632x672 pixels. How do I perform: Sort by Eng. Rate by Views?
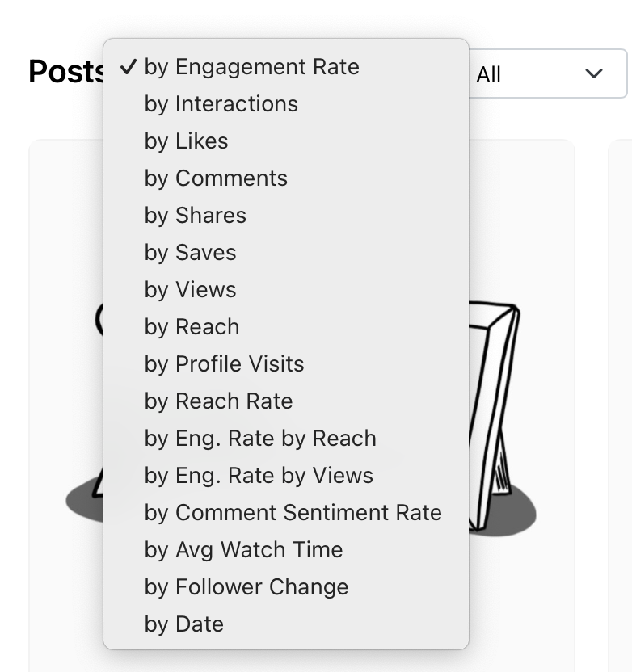[x=259, y=476]
